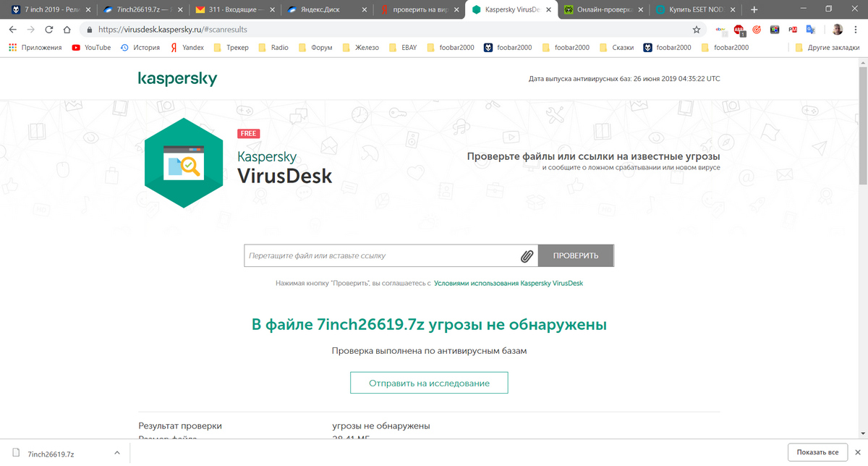Open the colorful square extension
The height and width of the screenshot is (466, 868).
(774, 30)
